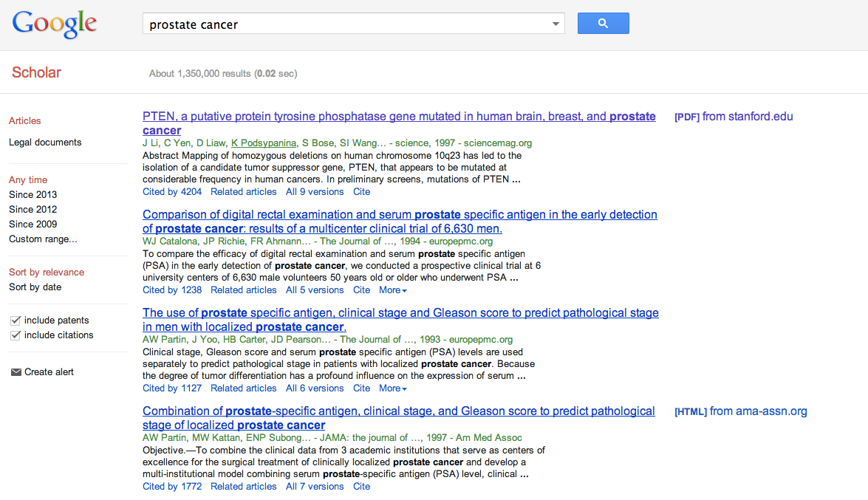Click Cite next to All 5 versions
This screenshot has width=868, height=500.
[x=361, y=290]
